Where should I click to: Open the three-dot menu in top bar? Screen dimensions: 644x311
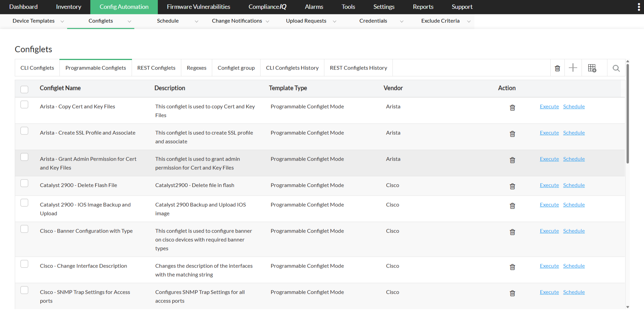tap(639, 7)
